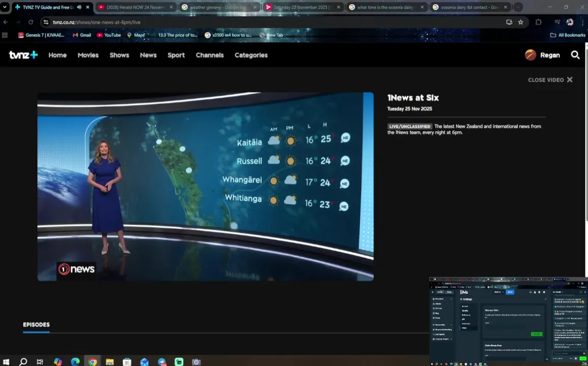Open Shows in TVNZ+ navigation

point(119,55)
